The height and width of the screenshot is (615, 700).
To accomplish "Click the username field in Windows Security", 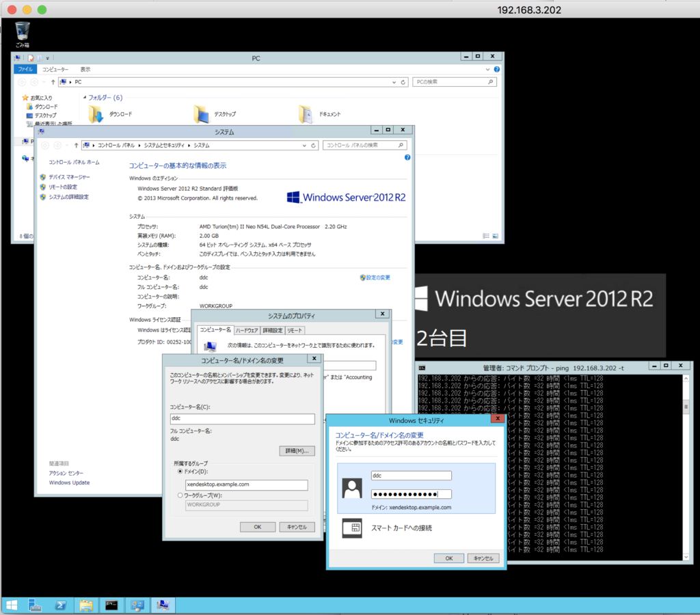I will (x=411, y=476).
